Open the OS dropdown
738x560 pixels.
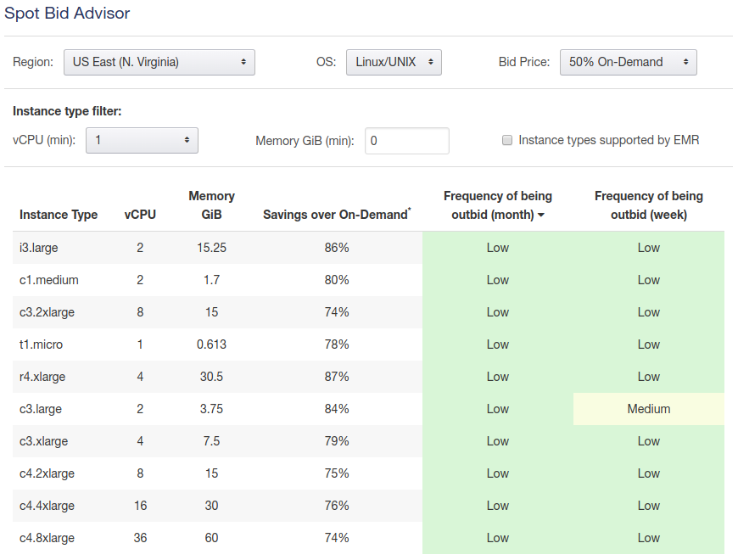pyautogui.click(x=394, y=62)
